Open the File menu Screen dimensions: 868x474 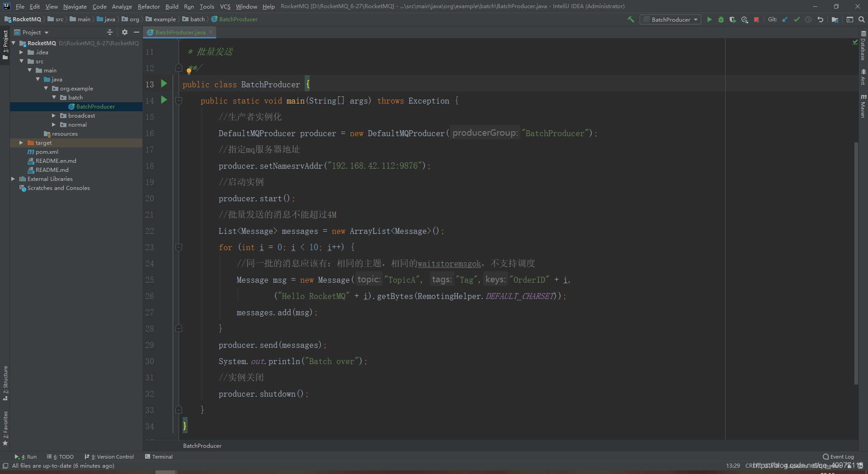click(x=20, y=6)
